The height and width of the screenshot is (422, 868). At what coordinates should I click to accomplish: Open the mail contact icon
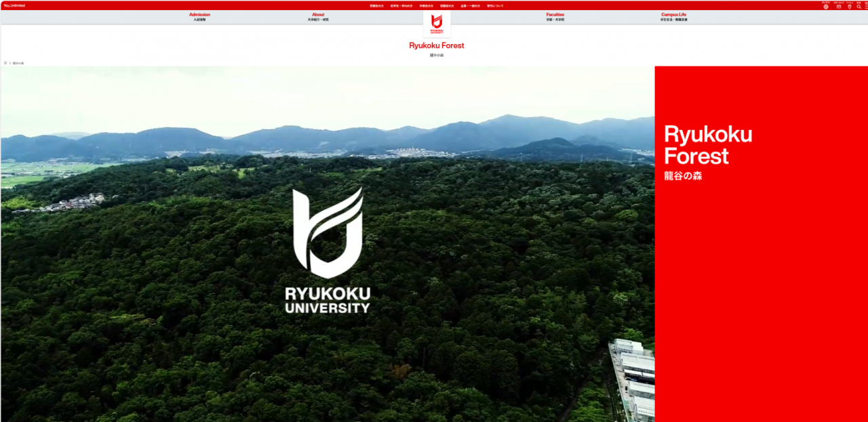(838, 6)
